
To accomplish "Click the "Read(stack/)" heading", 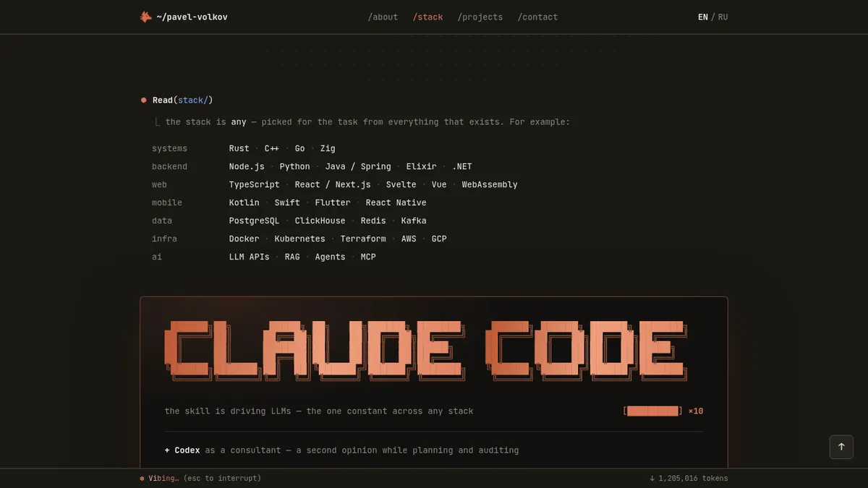I will (182, 100).
